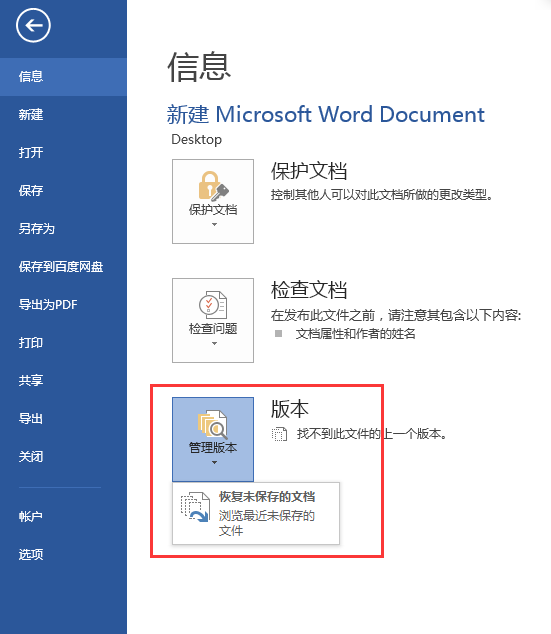The height and width of the screenshot is (634, 551).
Task: Click the 检查问题 button label
Action: tap(213, 329)
